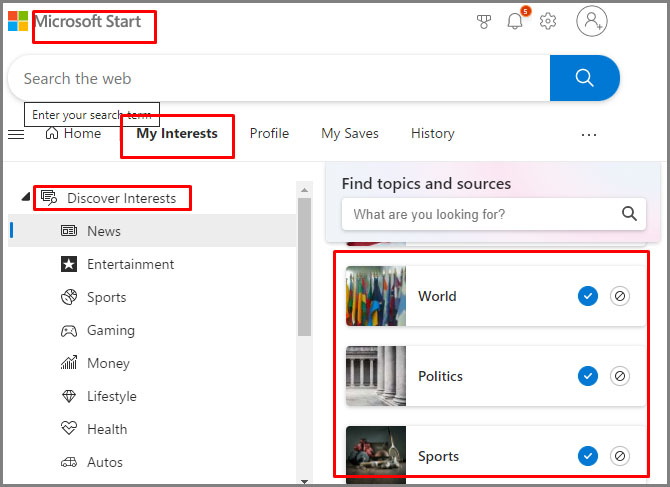This screenshot has width=670, height=487.
Task: Click the World topic title
Action: tap(437, 296)
